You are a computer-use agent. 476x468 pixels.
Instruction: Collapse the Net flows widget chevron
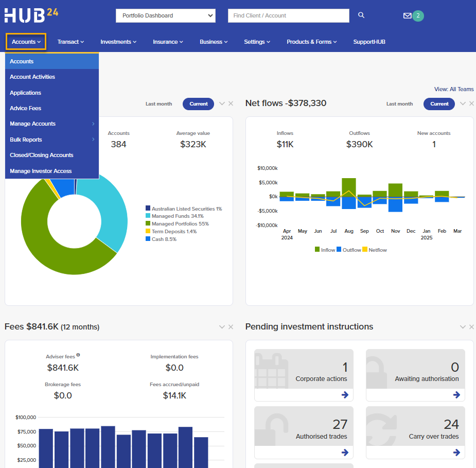pyautogui.click(x=463, y=103)
